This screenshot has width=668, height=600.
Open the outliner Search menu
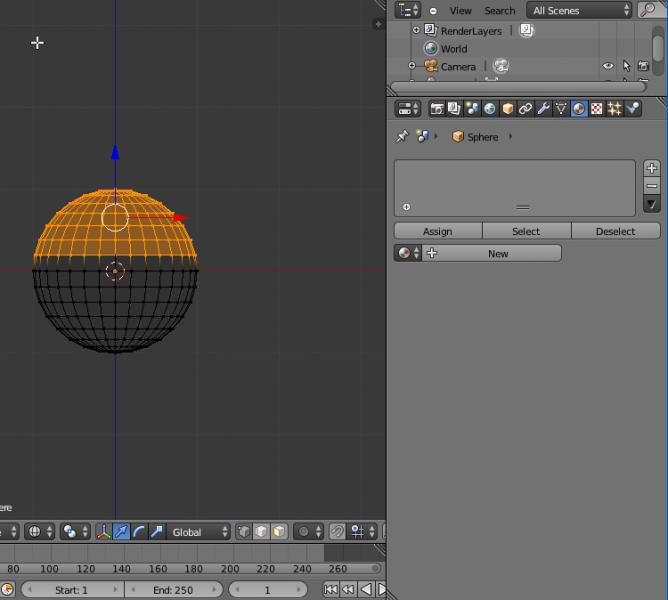click(x=500, y=10)
